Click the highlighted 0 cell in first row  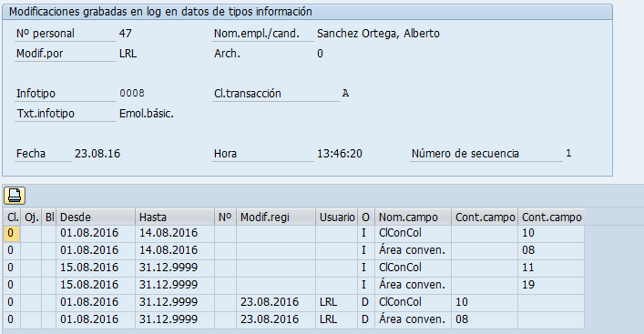(x=13, y=233)
